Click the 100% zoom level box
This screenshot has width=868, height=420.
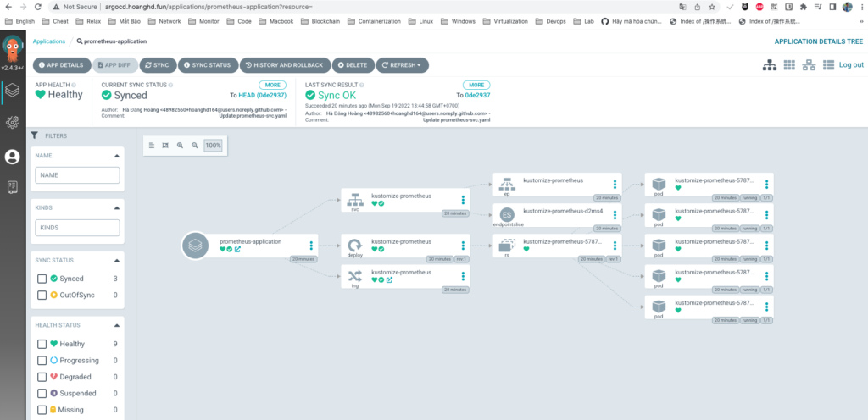[213, 146]
